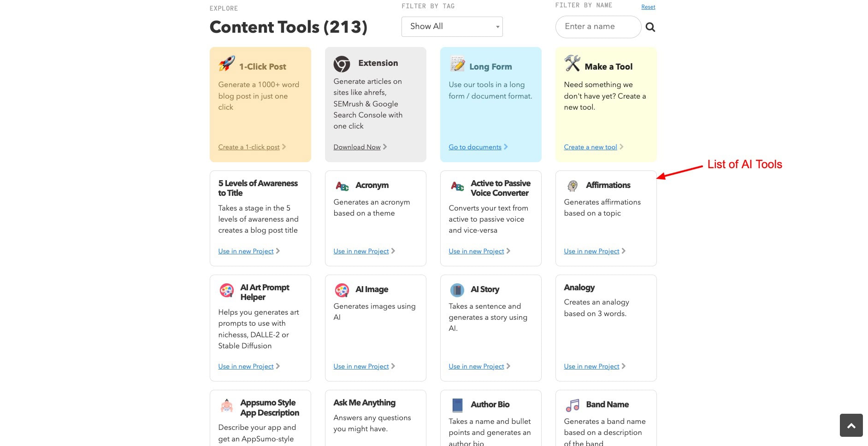Click the rocket icon on 1-Click Post
Viewport: 868px width, 446px height.
226,64
